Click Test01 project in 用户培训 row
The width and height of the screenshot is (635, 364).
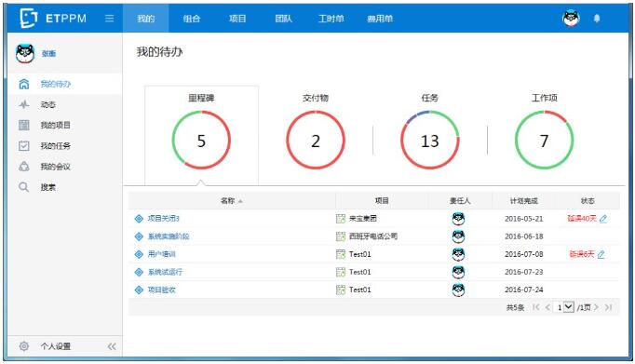point(359,254)
